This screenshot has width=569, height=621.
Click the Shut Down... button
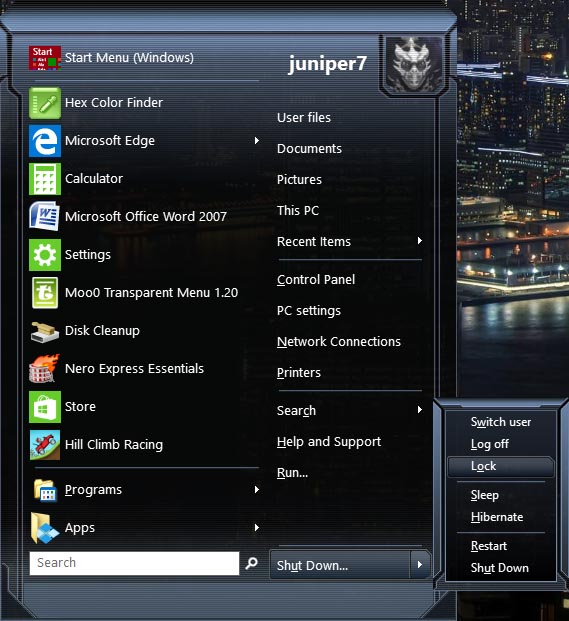pyautogui.click(x=340, y=565)
